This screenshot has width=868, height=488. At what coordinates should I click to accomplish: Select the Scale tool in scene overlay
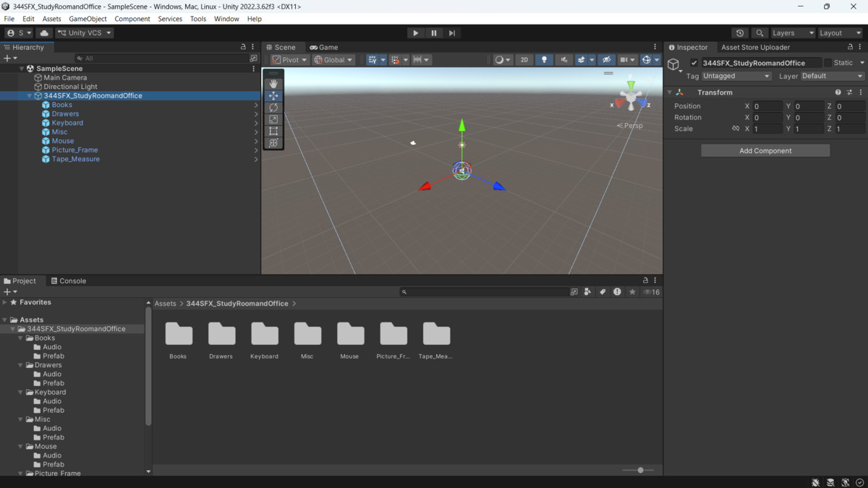(273, 119)
